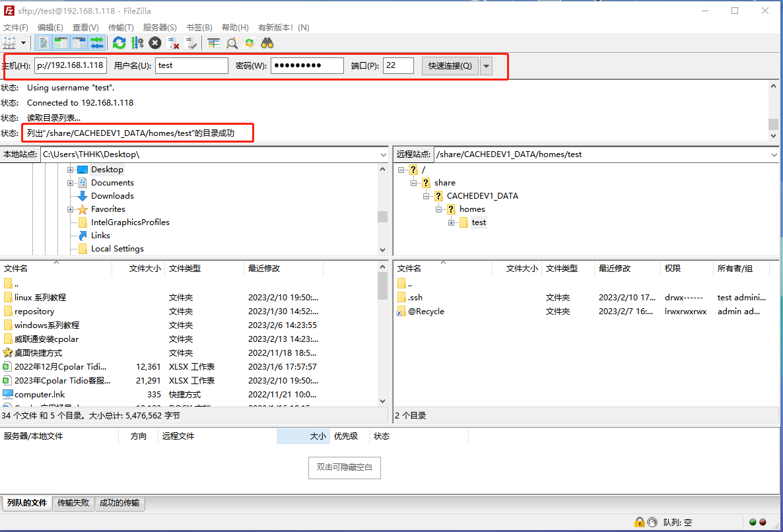
Task: Open the 查看(V) menu
Action: click(x=85, y=28)
